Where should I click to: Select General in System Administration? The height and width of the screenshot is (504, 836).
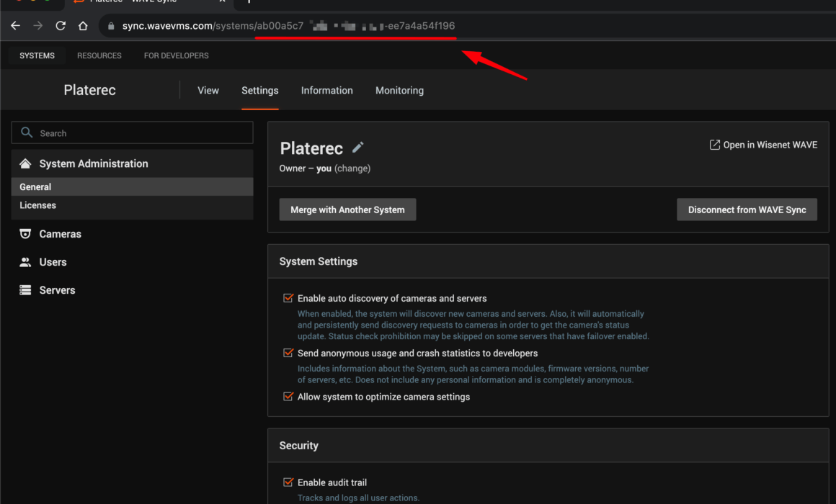click(132, 186)
